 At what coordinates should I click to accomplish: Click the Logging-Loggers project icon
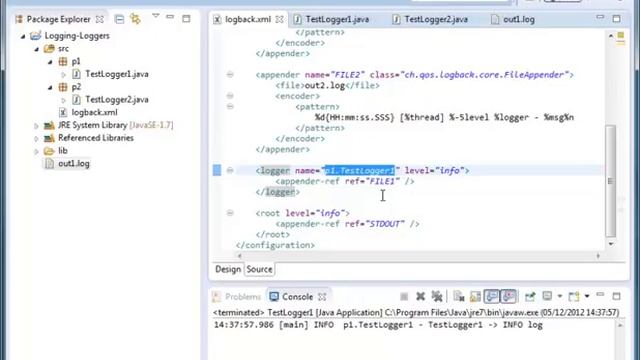36,36
